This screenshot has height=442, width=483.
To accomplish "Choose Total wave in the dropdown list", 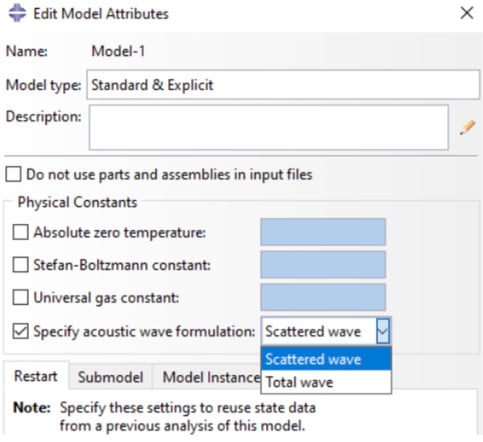I will (326, 382).
